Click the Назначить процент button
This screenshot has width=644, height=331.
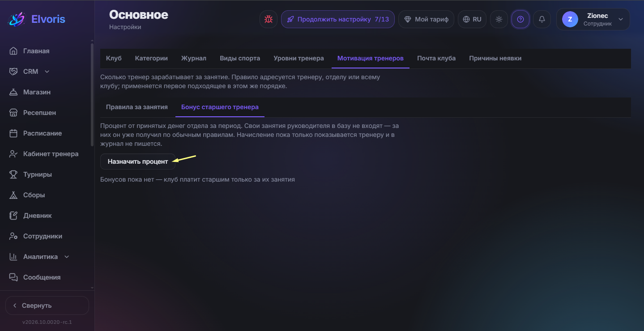(x=138, y=161)
